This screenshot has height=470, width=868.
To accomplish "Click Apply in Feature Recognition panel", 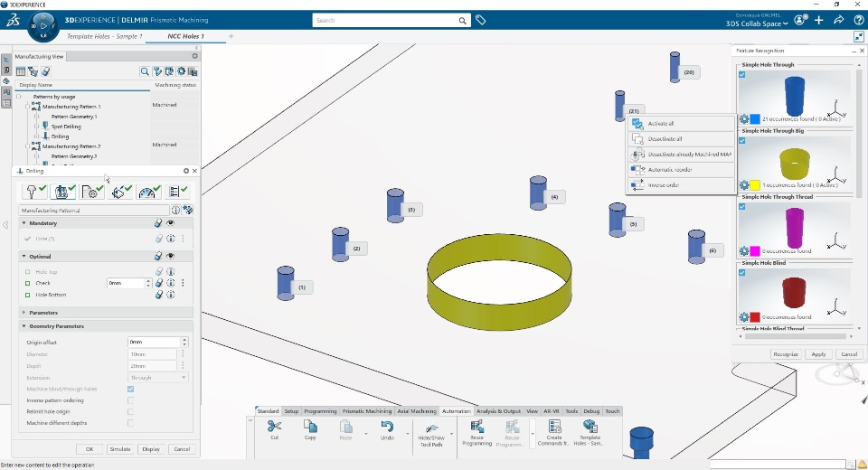I will coord(818,354).
